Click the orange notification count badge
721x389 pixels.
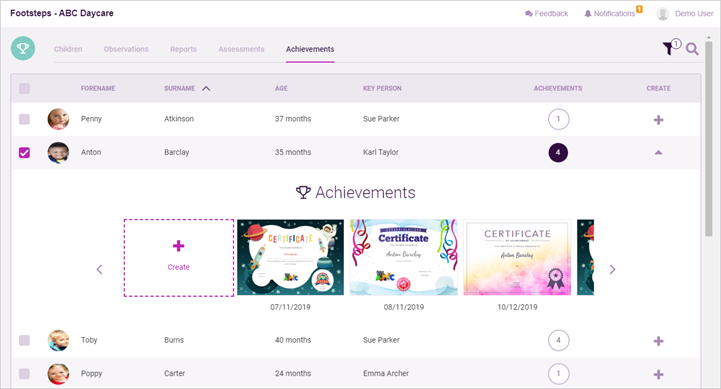click(639, 9)
